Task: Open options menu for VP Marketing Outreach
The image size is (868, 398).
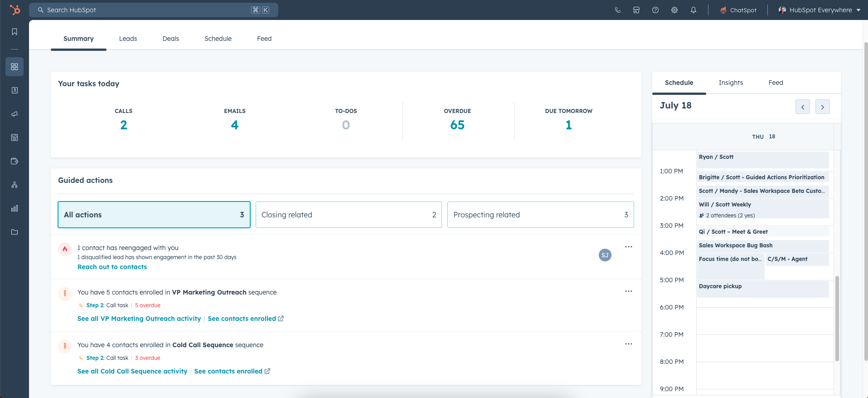Action: click(x=628, y=291)
